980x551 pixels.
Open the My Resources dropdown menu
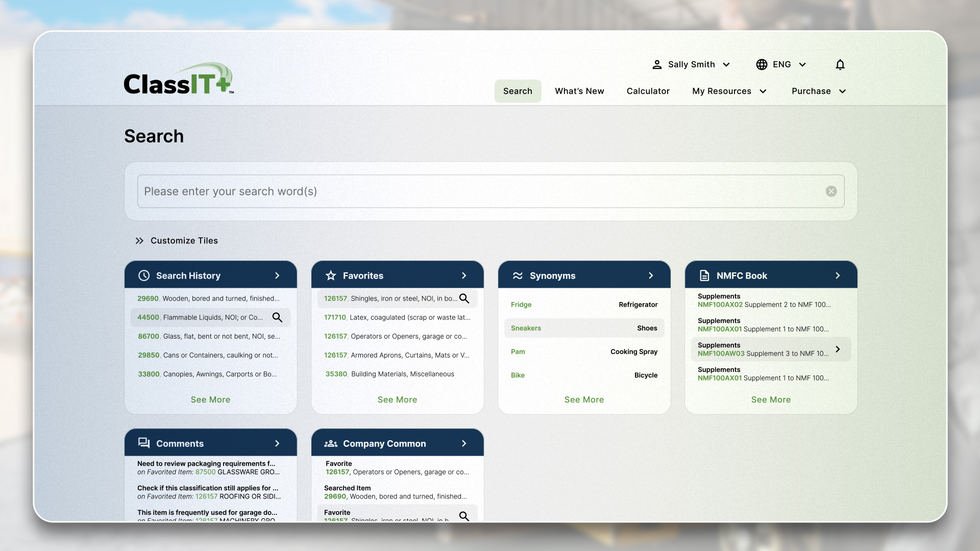[729, 91]
